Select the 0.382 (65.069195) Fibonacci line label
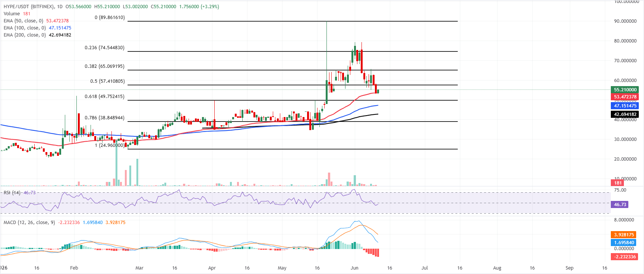Screen dimensions: 644x274 click(105, 66)
